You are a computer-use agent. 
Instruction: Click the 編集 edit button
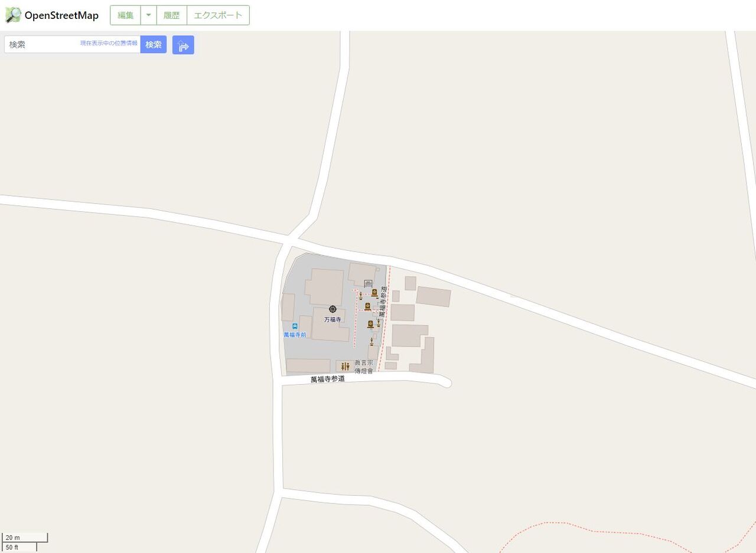(x=125, y=15)
